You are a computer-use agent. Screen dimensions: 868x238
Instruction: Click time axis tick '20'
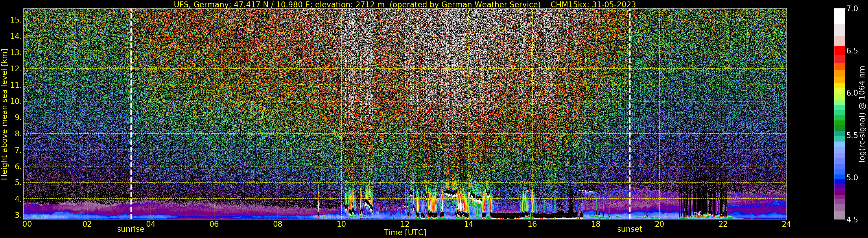(x=659, y=224)
